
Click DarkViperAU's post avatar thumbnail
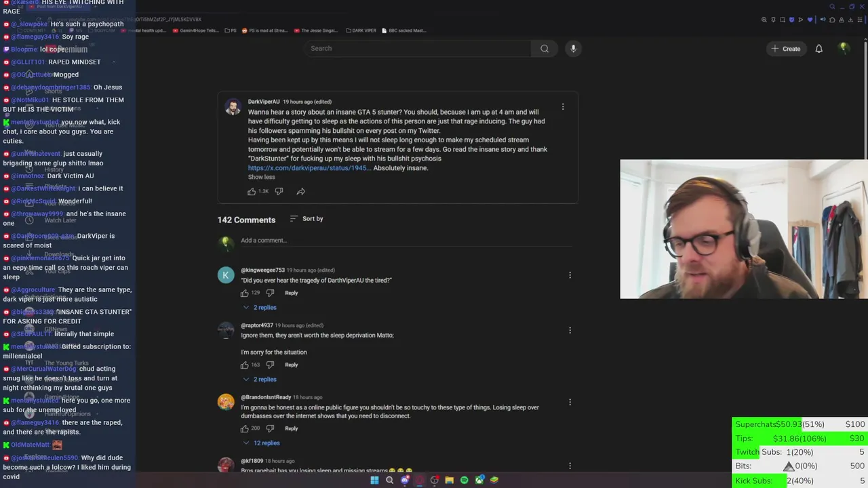[x=233, y=107]
